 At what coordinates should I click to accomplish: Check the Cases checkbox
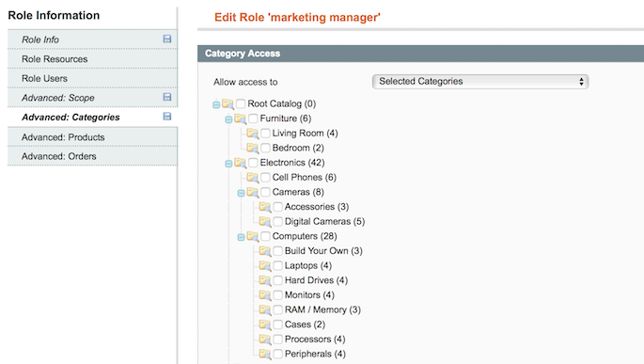click(x=277, y=324)
